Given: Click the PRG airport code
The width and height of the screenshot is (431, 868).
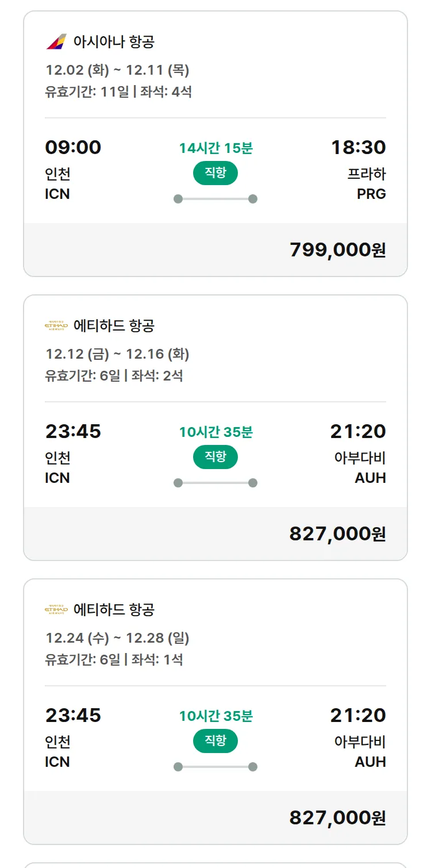Looking at the screenshot, I should (371, 194).
